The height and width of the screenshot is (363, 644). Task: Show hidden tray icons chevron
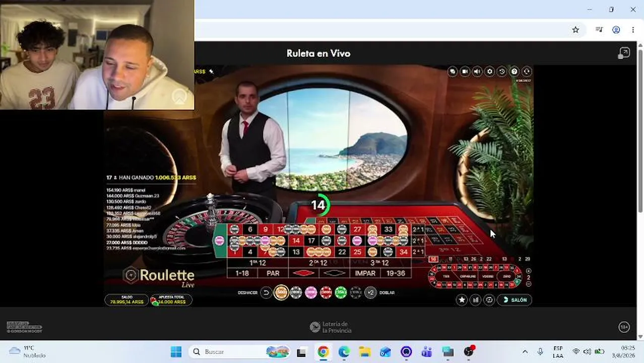click(x=525, y=351)
